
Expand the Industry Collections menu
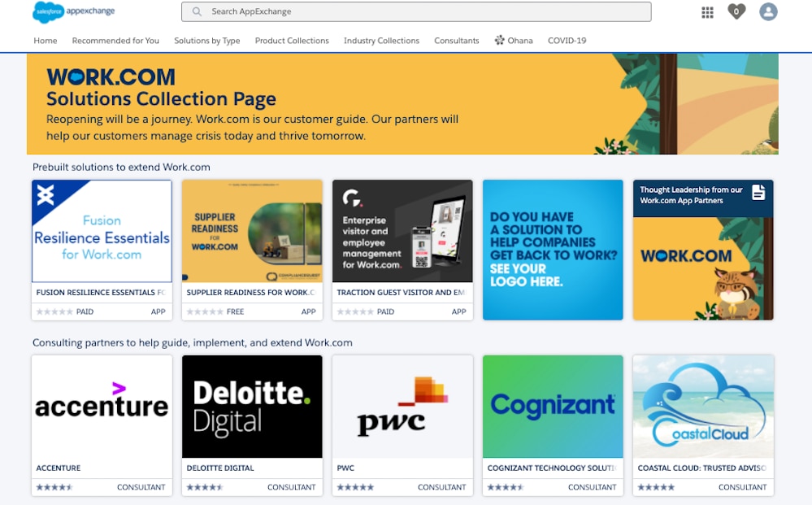[x=381, y=41]
